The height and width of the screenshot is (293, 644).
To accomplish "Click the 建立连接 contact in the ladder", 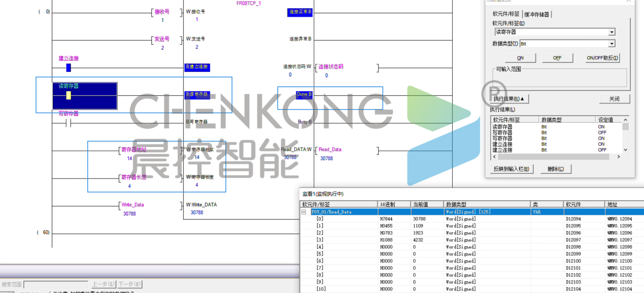I will (x=69, y=67).
